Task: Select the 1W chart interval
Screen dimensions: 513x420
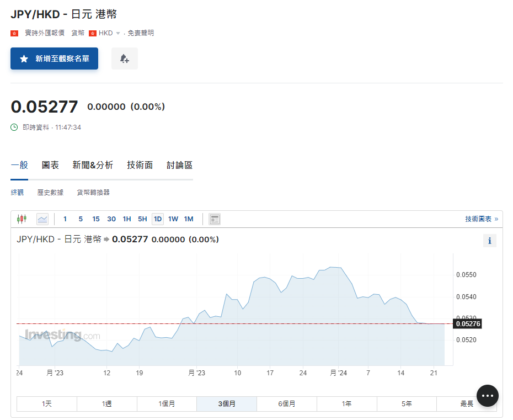Action: coord(173,219)
